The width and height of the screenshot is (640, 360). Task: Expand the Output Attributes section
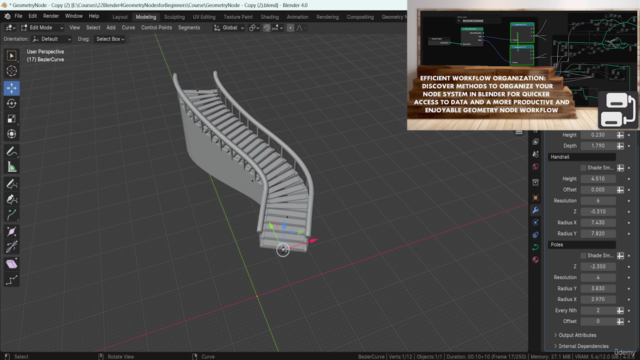click(x=576, y=335)
